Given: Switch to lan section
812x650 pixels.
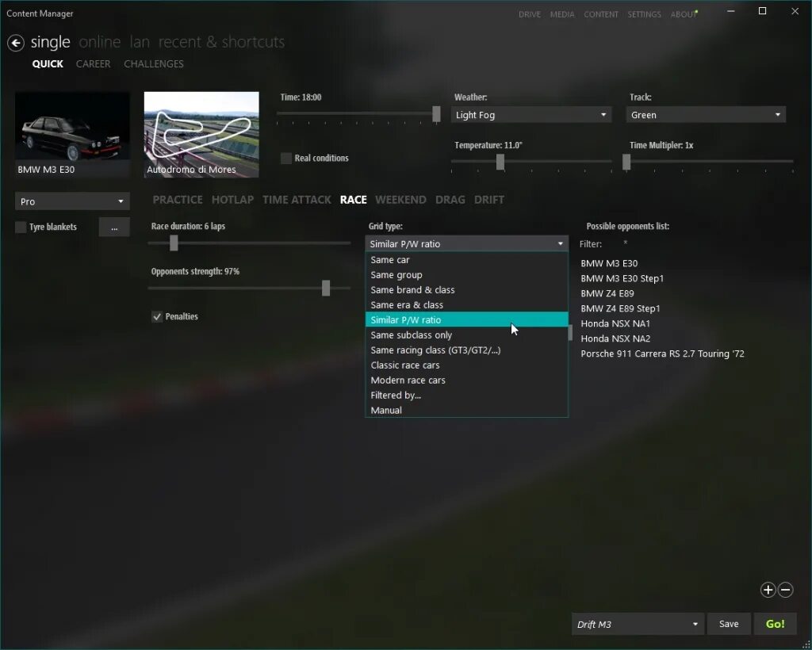Looking at the screenshot, I should tap(140, 42).
